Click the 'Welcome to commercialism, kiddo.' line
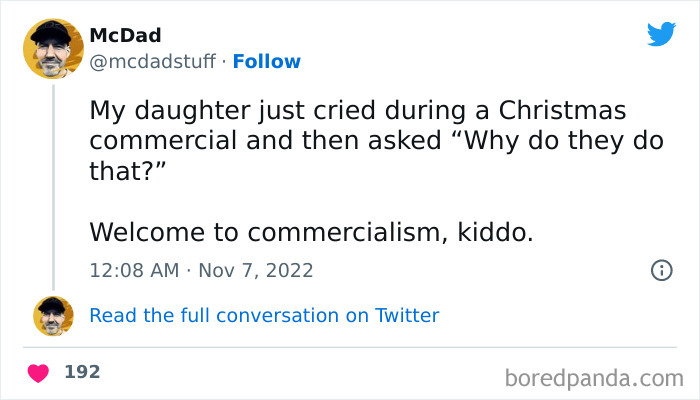This screenshot has width=700, height=400. (x=312, y=232)
